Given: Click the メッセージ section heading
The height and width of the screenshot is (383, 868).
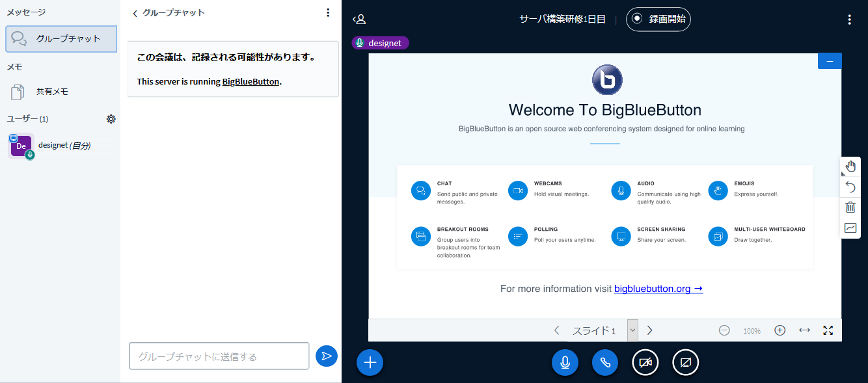Looking at the screenshot, I should click(x=26, y=12).
